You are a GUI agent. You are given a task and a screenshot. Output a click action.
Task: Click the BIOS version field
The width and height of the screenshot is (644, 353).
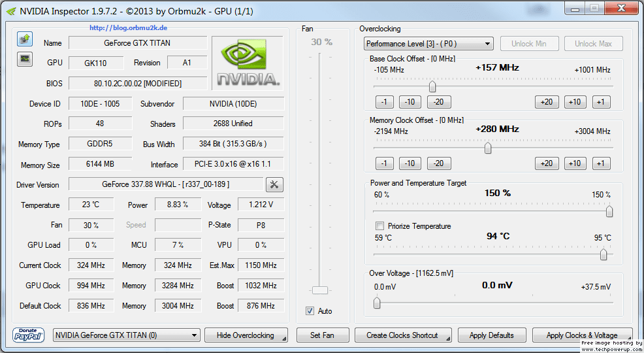tap(137, 84)
